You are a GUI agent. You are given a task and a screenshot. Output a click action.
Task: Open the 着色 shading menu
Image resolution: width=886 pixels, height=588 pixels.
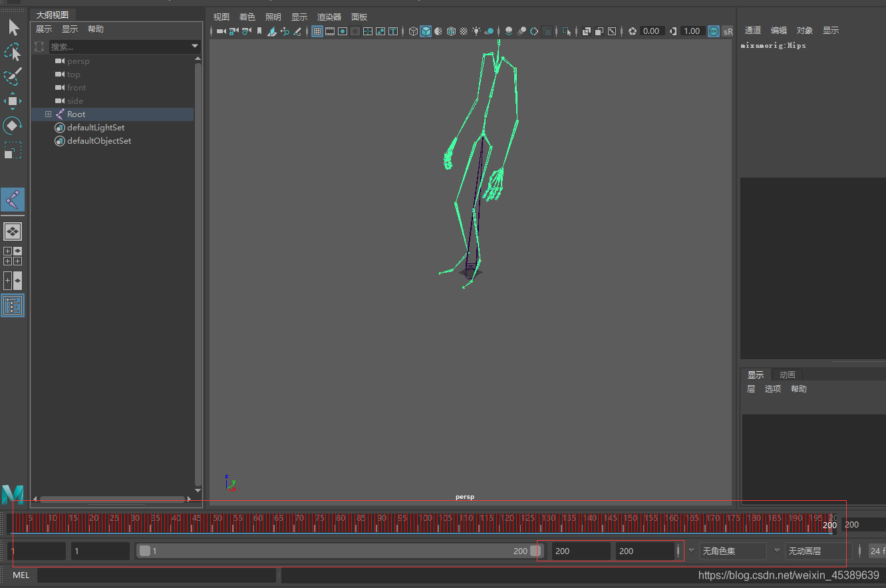click(x=247, y=17)
